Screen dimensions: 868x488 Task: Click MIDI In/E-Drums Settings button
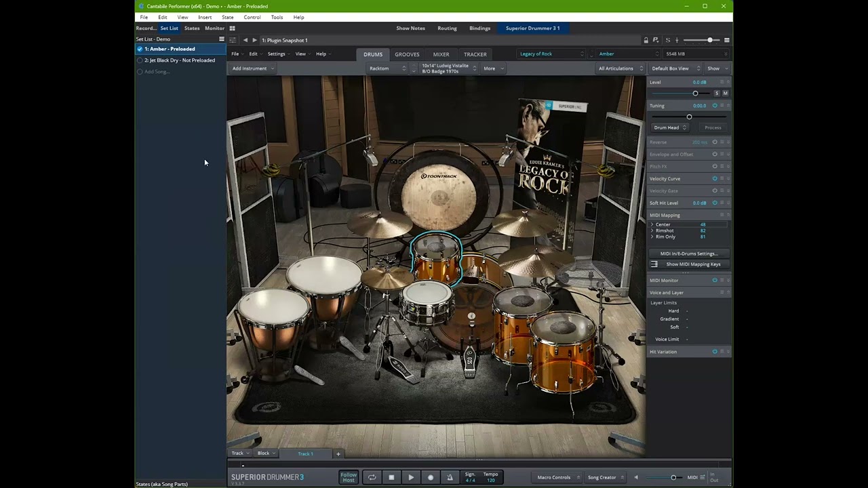(688, 253)
